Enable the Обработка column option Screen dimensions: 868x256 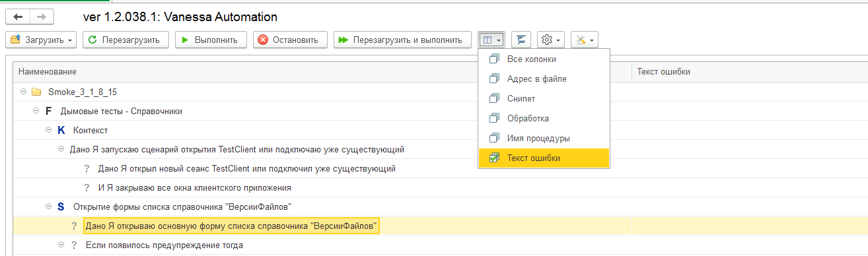(544, 119)
